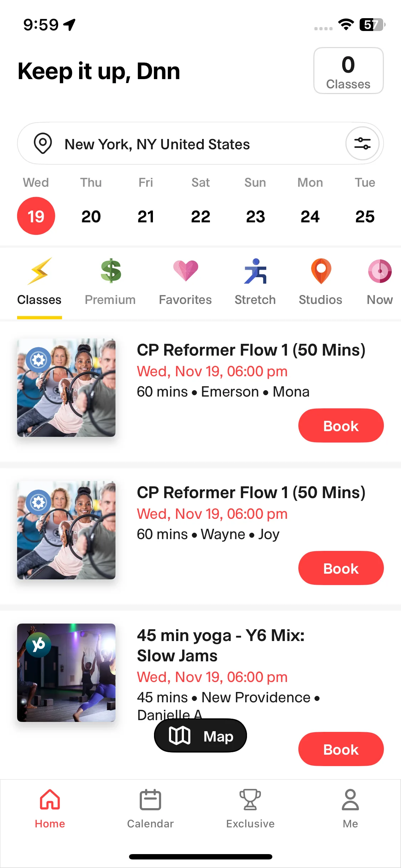The height and width of the screenshot is (868, 401).
Task: Select Tuesday the 25th
Action: coord(365,216)
